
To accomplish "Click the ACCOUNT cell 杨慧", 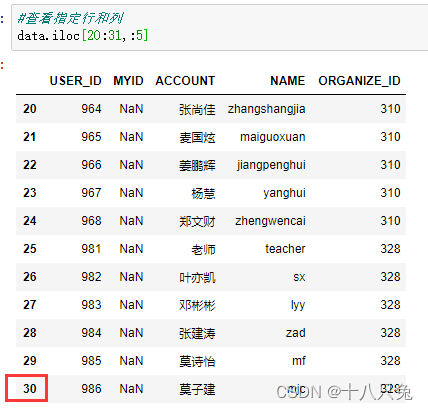I will pyautogui.click(x=203, y=194).
